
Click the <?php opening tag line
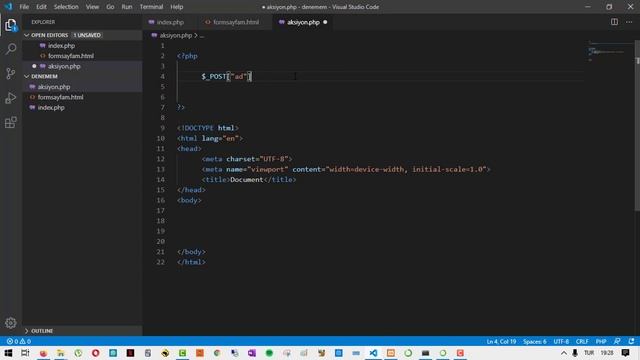187,56
